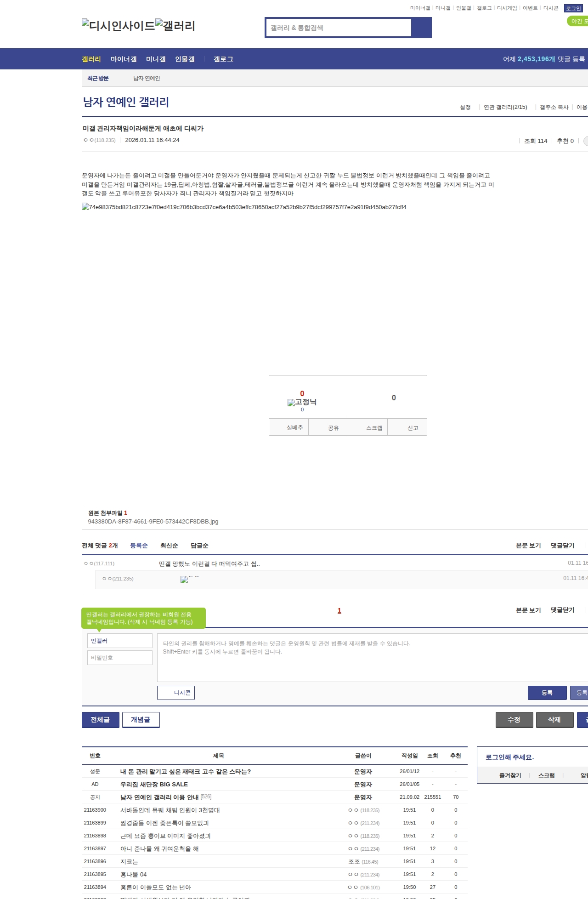The height and width of the screenshot is (899, 588).
Task: Expand 연관 갤러리(2/15) list
Action: (x=505, y=107)
